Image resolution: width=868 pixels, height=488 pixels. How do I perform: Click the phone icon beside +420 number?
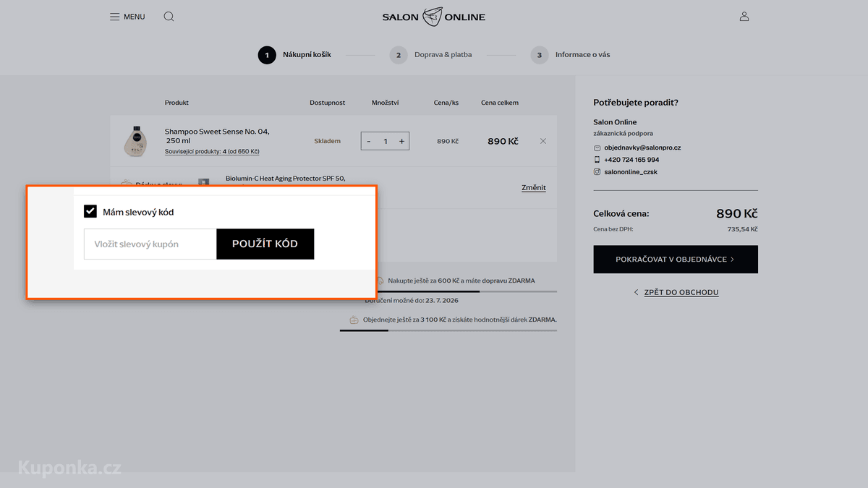pos(597,160)
